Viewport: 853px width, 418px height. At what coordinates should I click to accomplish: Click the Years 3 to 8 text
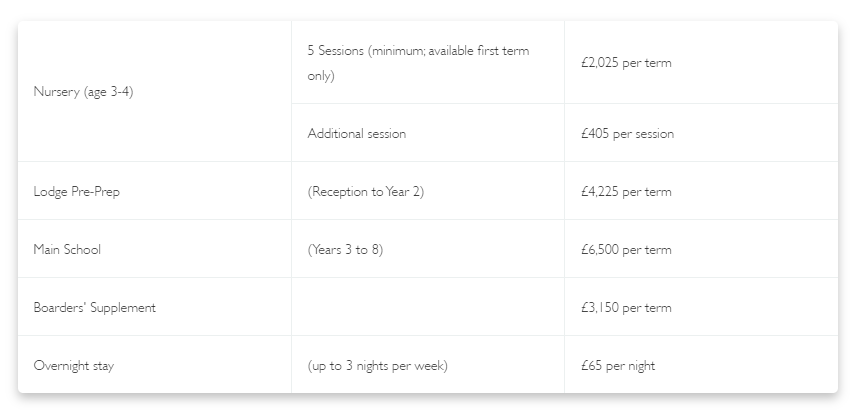click(x=345, y=250)
